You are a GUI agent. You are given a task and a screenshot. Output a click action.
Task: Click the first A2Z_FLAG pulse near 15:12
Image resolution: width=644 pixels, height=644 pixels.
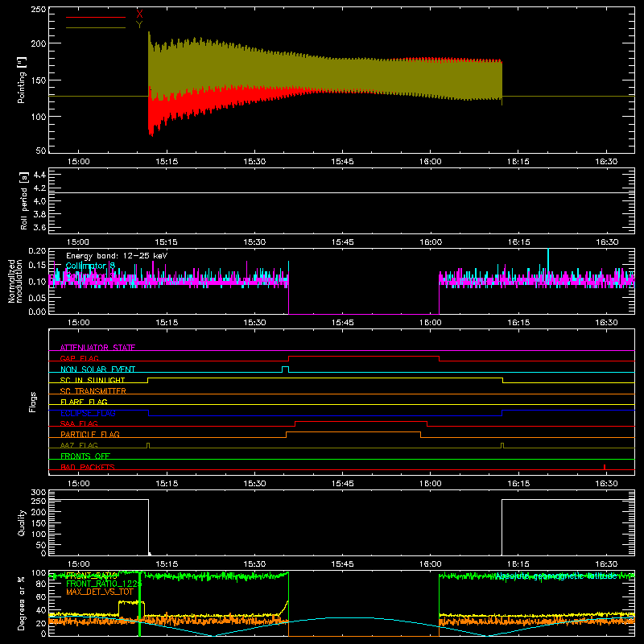(x=148, y=446)
